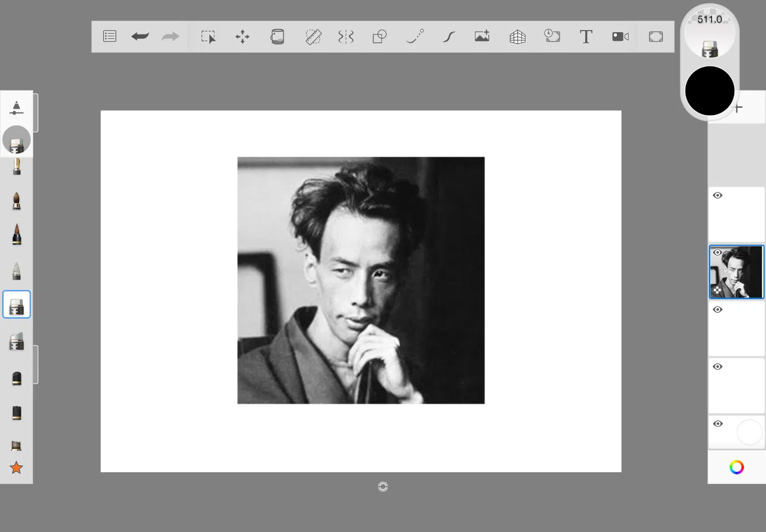Choose the dark brown-tipped marker brush with black base
The height and width of the screenshot is (532, 766).
[x=17, y=235]
